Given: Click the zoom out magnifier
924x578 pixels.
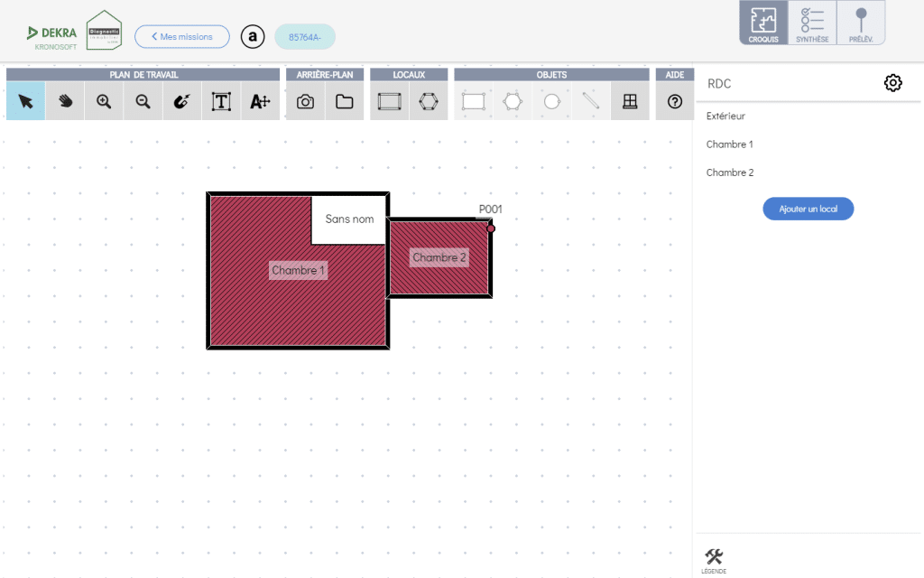Looking at the screenshot, I should 143,102.
